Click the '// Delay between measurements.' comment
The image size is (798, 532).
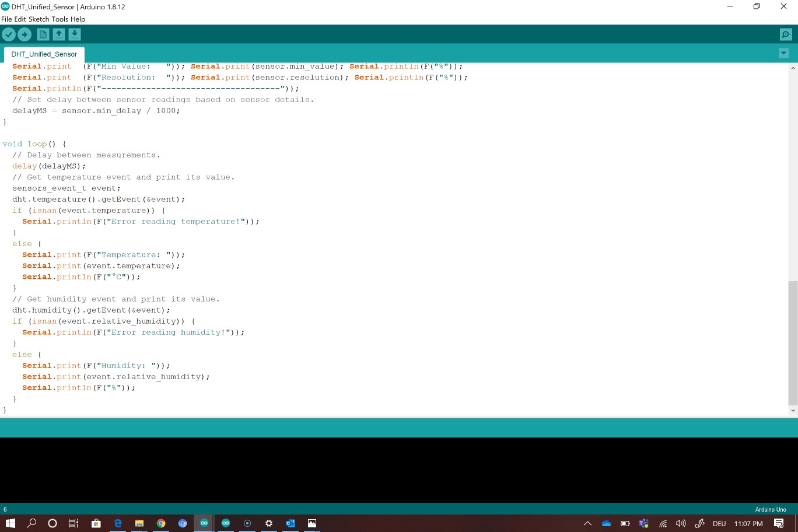86,155
